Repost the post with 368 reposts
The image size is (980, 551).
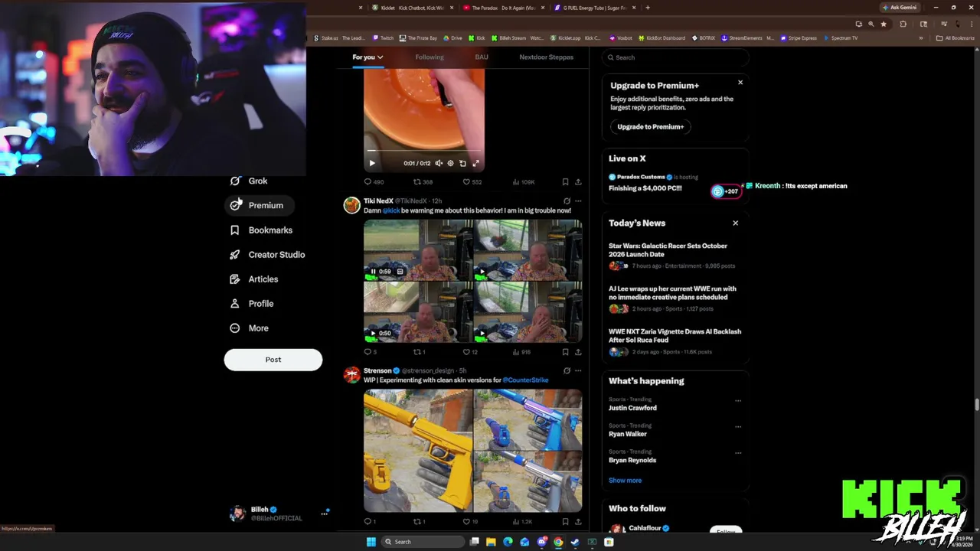click(423, 182)
